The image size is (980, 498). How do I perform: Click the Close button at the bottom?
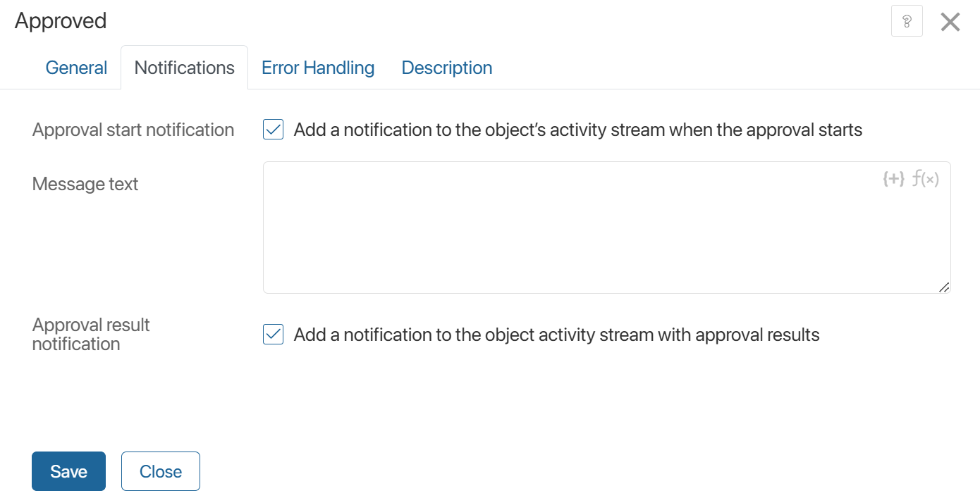click(x=160, y=471)
